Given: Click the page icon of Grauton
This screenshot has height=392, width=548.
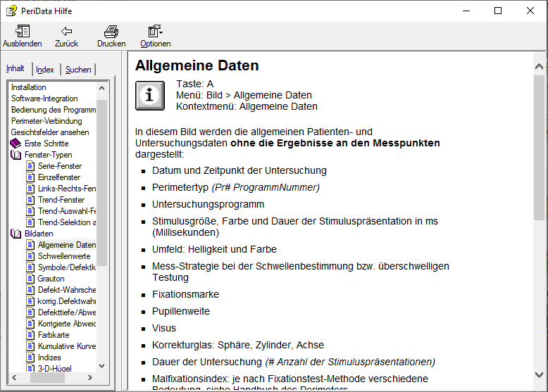Looking at the screenshot, I should 30,279.
